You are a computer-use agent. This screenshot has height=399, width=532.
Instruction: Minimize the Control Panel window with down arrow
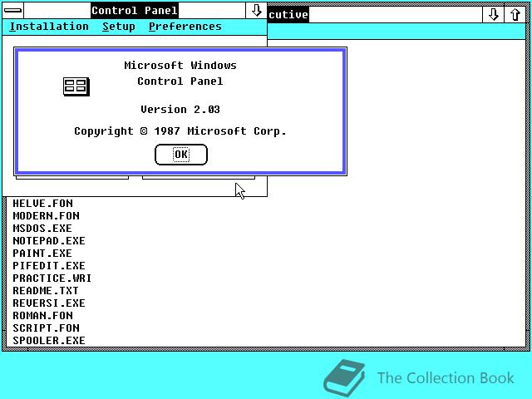point(256,11)
